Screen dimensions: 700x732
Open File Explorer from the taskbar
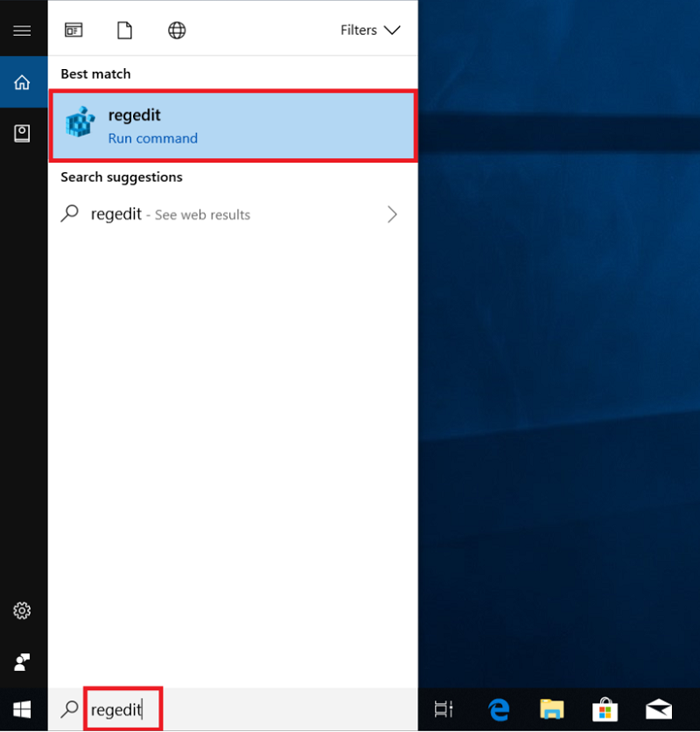tap(551, 709)
